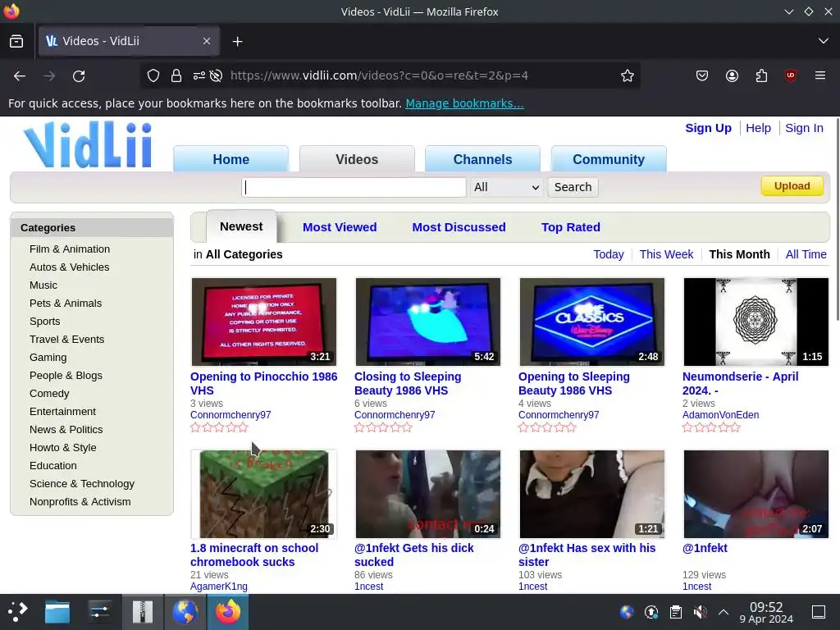Filter videos by Today
The image size is (840, 630).
tap(608, 254)
